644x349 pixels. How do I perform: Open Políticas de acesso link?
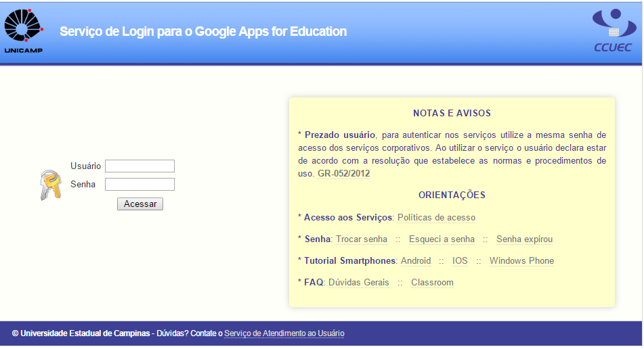click(x=436, y=217)
